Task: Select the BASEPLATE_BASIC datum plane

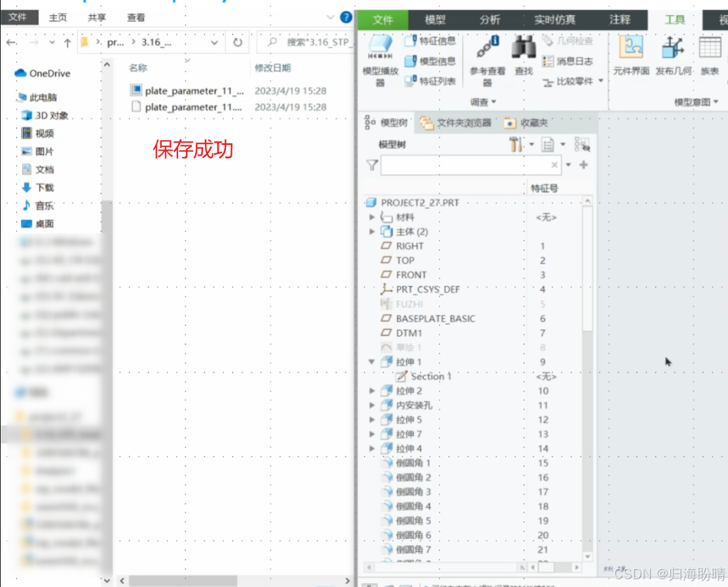Action: coord(435,319)
